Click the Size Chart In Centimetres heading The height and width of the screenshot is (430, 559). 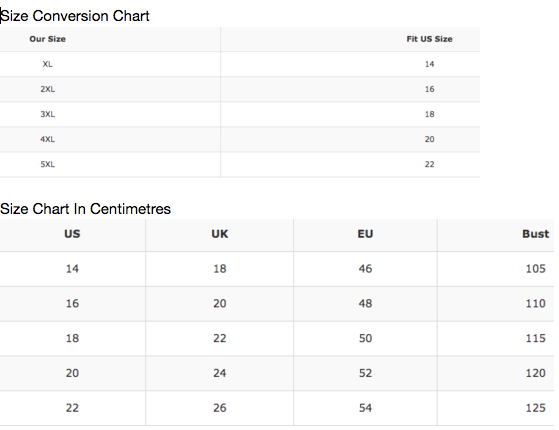pos(86,209)
